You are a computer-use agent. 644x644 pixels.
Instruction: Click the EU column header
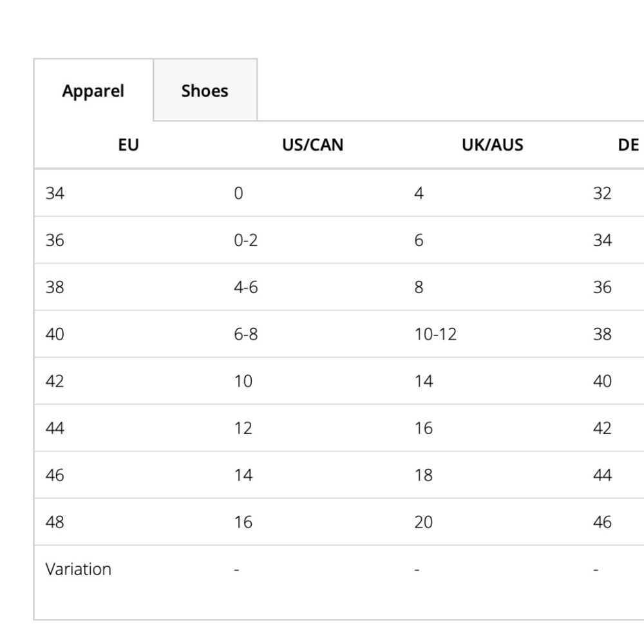(129, 145)
